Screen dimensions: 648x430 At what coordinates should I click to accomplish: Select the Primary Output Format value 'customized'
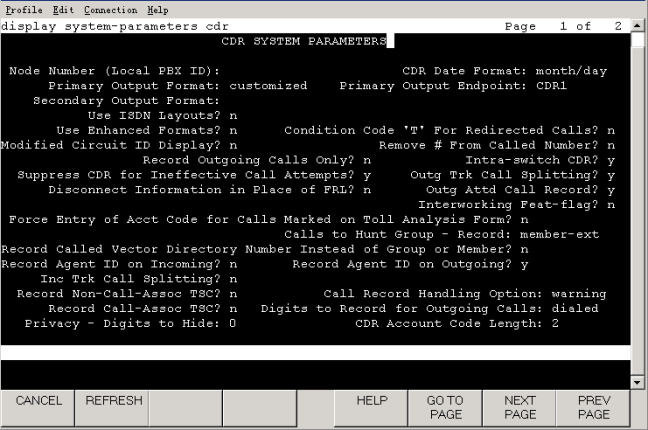point(268,86)
